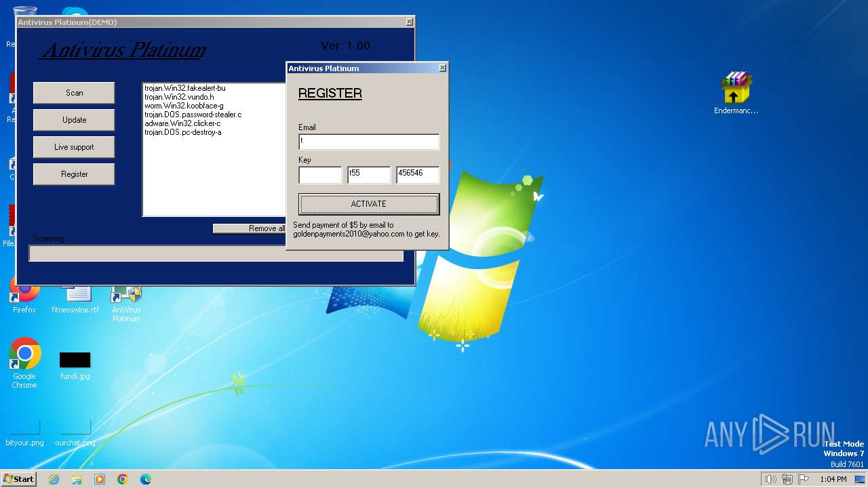Open bityour.png desktop file
Screen dimensions: 868x488
click(x=24, y=432)
